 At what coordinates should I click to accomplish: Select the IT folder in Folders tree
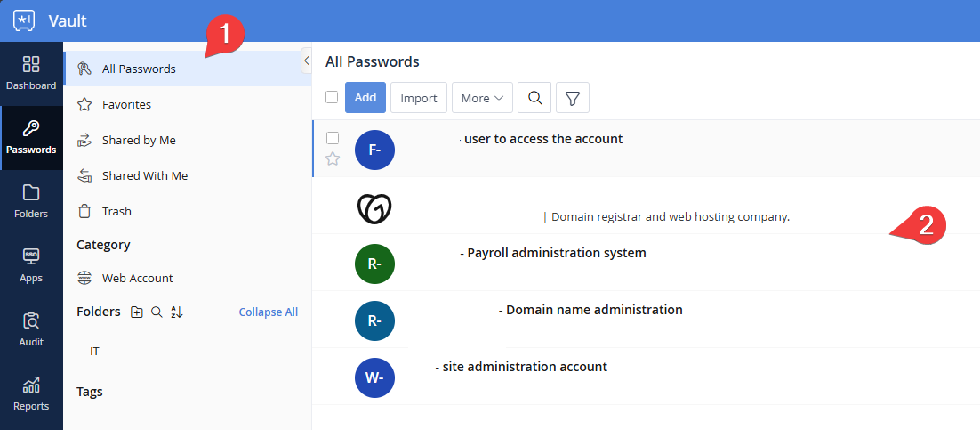coord(95,352)
